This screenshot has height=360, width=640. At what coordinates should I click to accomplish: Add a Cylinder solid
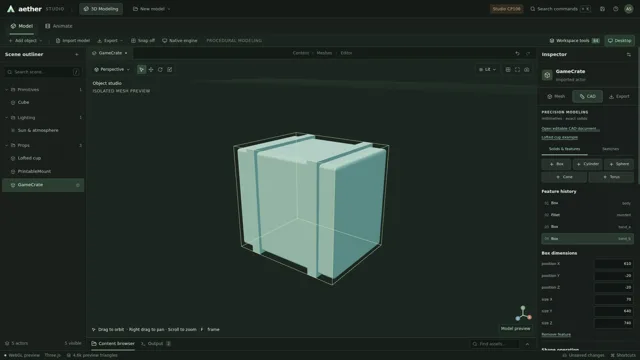click(x=587, y=164)
